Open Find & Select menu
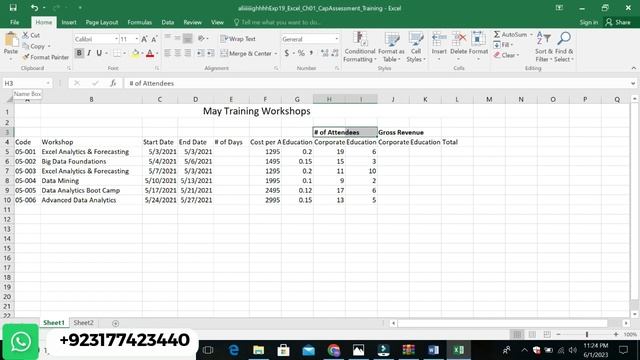The image size is (640, 360). [564, 47]
